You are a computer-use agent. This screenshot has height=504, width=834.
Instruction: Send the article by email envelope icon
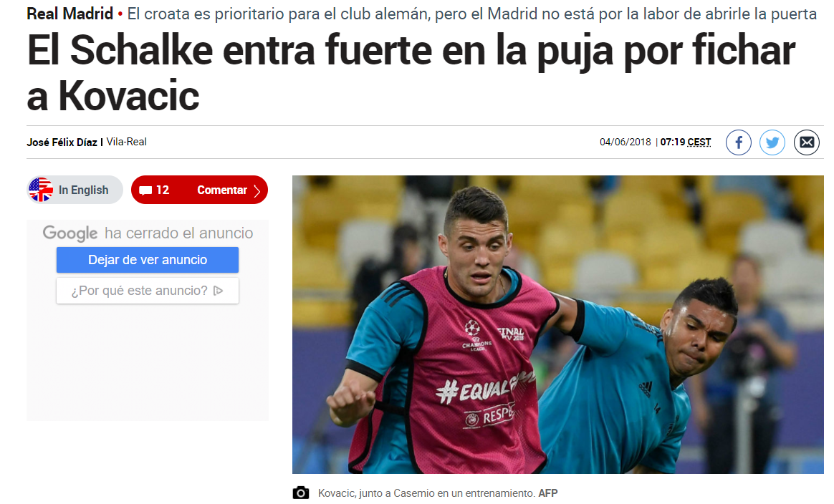pyautogui.click(x=806, y=142)
